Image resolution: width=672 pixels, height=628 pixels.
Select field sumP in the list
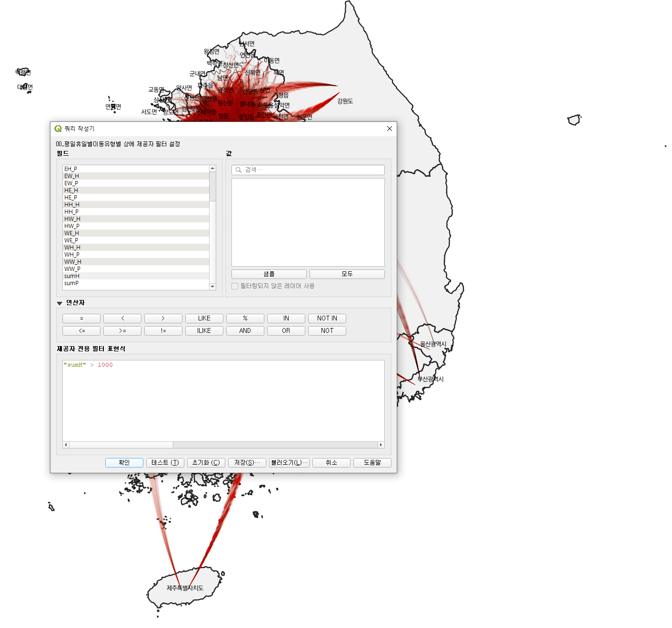[136, 283]
